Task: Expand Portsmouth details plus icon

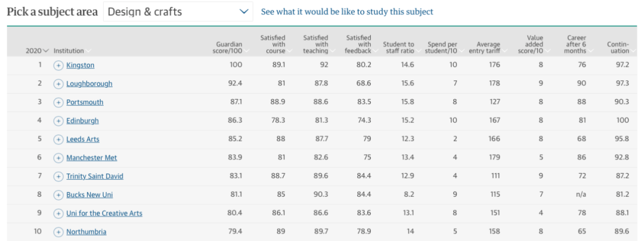Action: 58,103
